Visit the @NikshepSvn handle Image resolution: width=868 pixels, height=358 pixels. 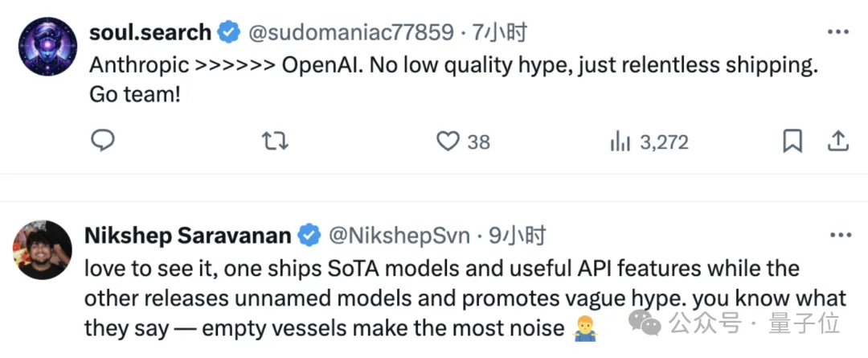[398, 236]
